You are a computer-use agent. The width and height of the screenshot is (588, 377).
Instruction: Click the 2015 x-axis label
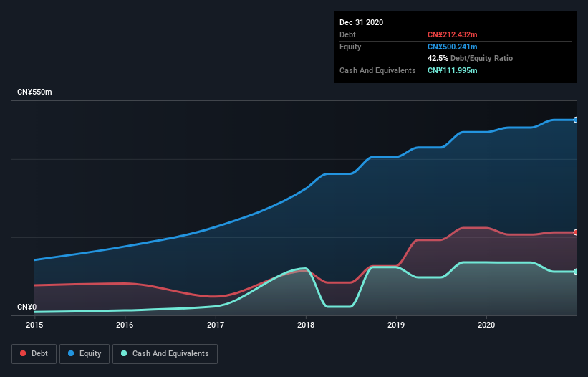[x=34, y=325]
